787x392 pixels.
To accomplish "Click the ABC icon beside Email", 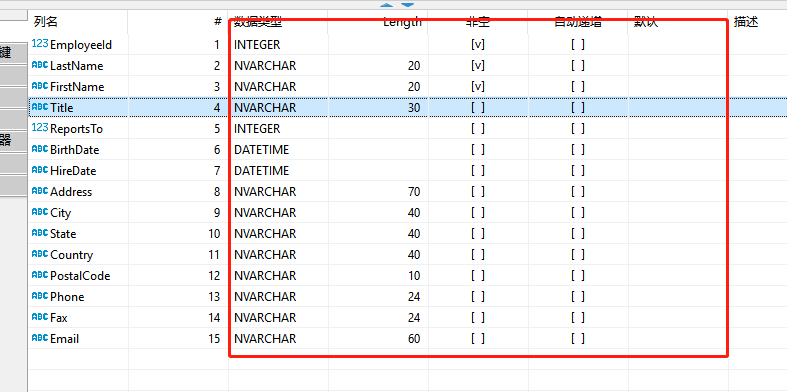I will (x=40, y=338).
